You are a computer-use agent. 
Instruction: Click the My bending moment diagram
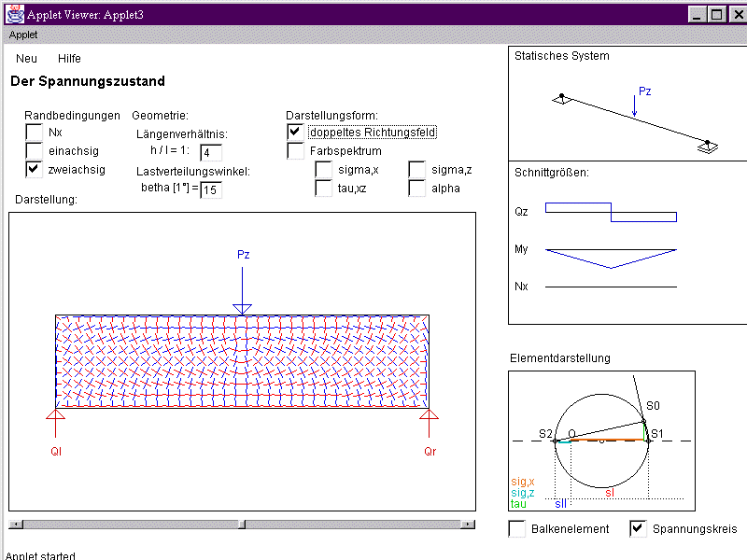pyautogui.click(x=611, y=256)
